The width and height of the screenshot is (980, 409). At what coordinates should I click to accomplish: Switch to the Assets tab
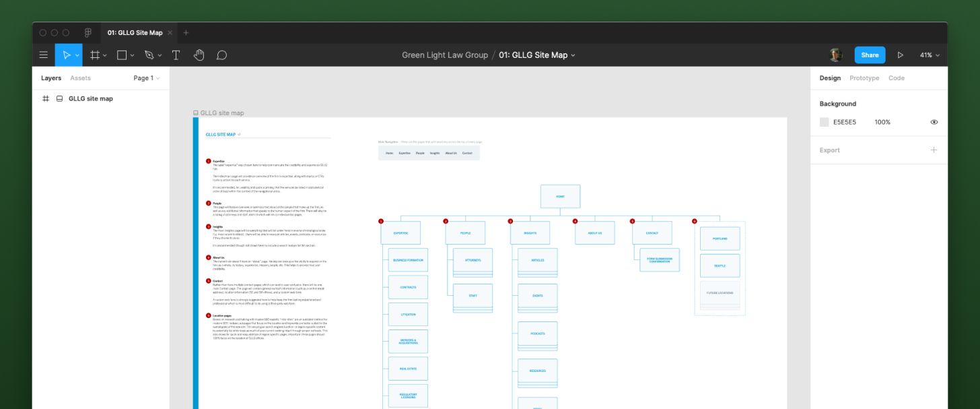point(80,78)
